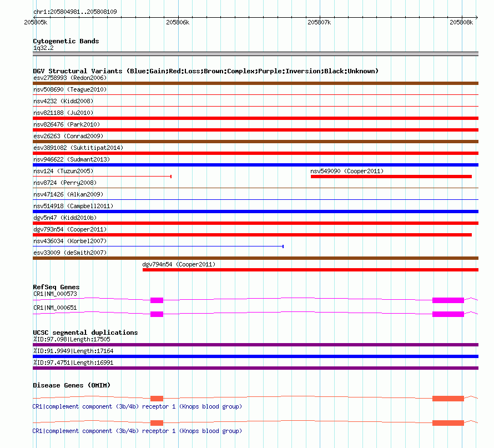Click the CR1|NM_000573 transcript label
This screenshot has height=448, width=494.
55,294
